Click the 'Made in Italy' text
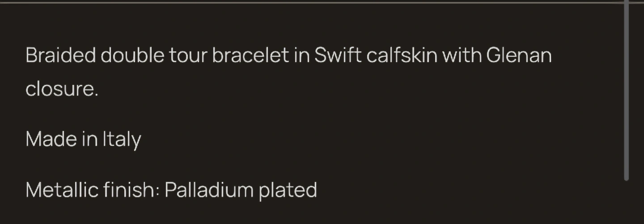644x224 pixels. 83,139
